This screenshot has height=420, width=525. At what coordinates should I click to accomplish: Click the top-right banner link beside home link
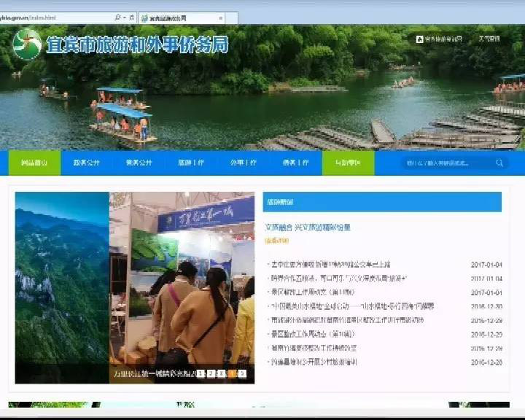pyautogui.click(x=489, y=39)
